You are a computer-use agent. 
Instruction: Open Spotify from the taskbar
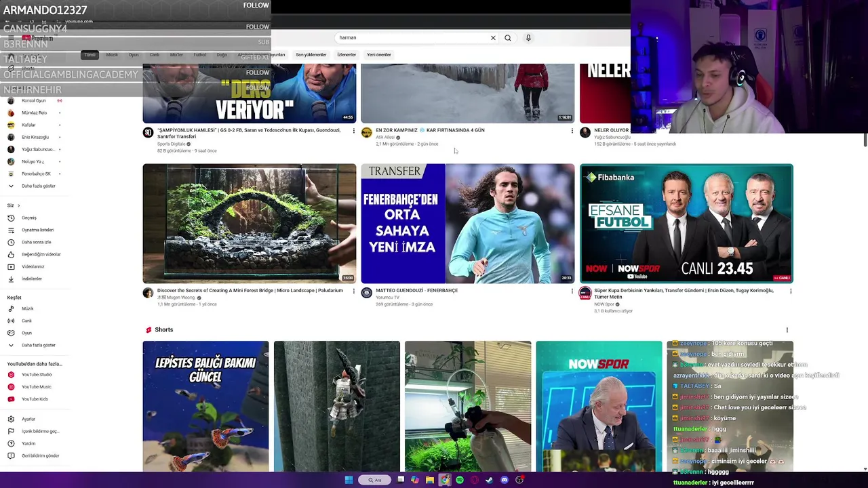[x=460, y=480]
